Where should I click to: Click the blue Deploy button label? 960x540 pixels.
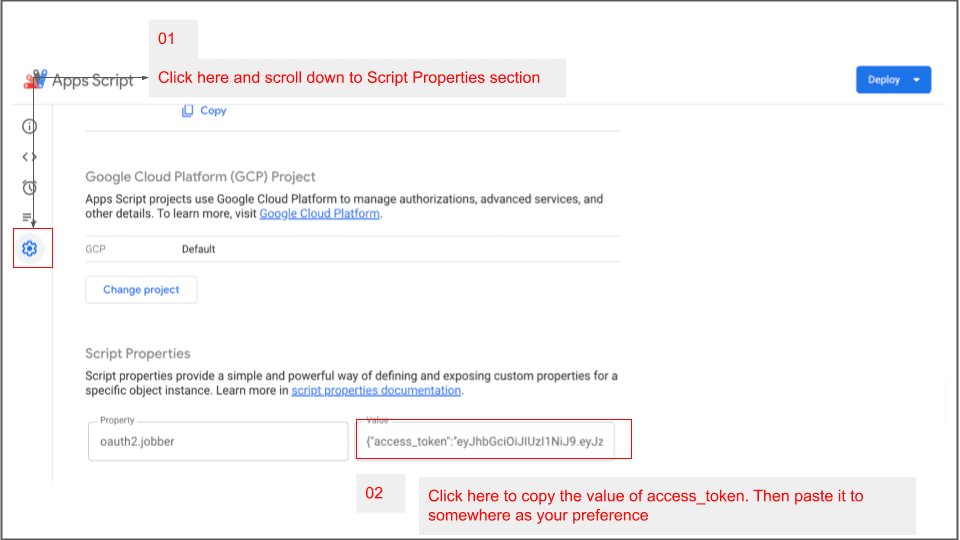tap(883, 80)
